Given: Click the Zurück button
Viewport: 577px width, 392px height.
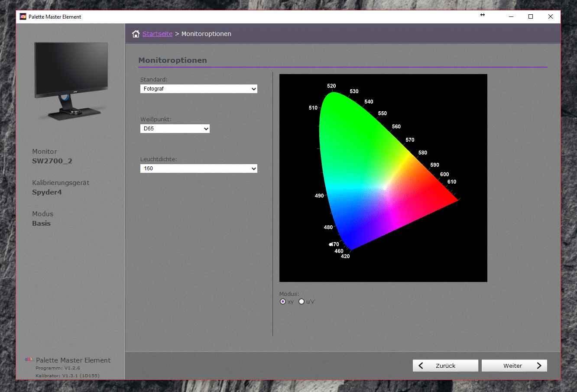Looking at the screenshot, I should click(x=445, y=365).
